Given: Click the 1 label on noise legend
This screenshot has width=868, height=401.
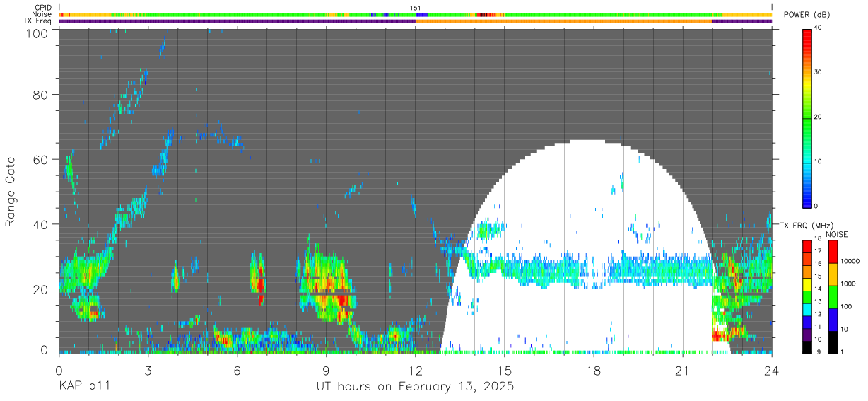Looking at the screenshot, I should (x=843, y=352).
